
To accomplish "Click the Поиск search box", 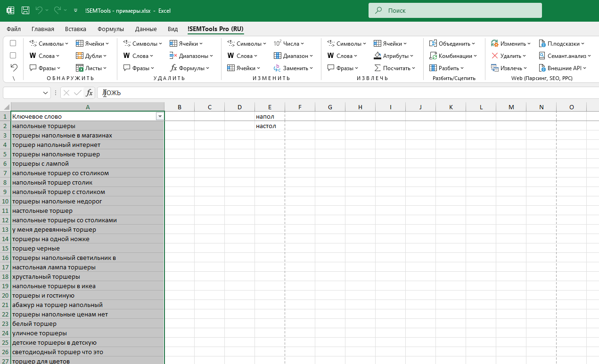I will [x=455, y=10].
